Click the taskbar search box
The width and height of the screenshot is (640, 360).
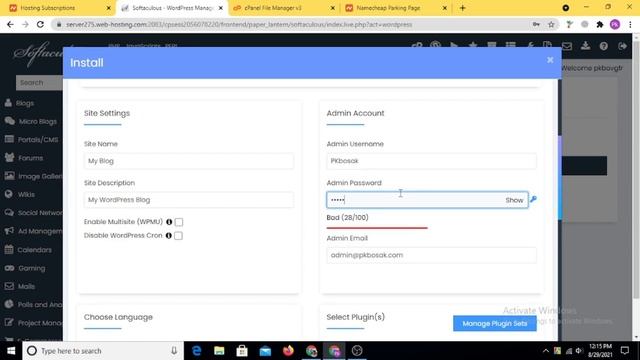coord(103,351)
